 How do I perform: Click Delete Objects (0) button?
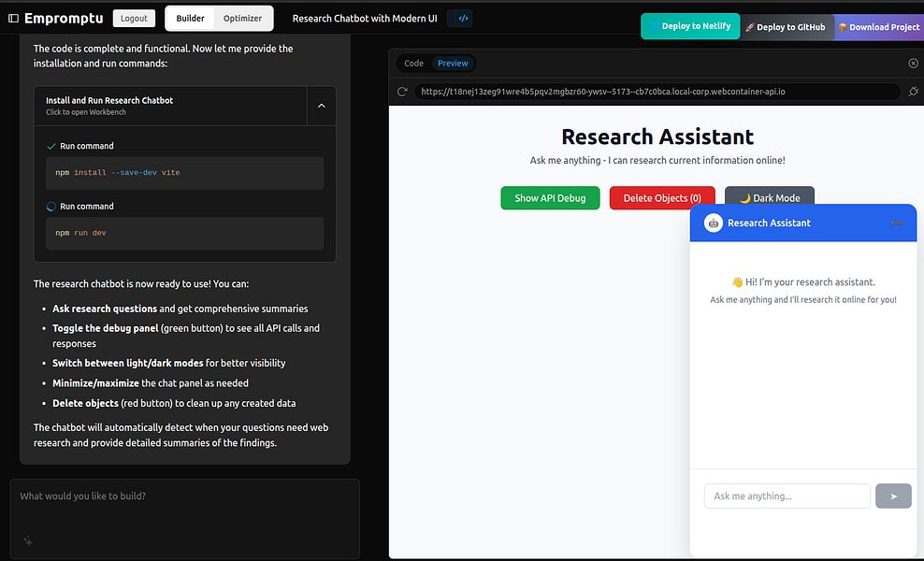point(662,198)
